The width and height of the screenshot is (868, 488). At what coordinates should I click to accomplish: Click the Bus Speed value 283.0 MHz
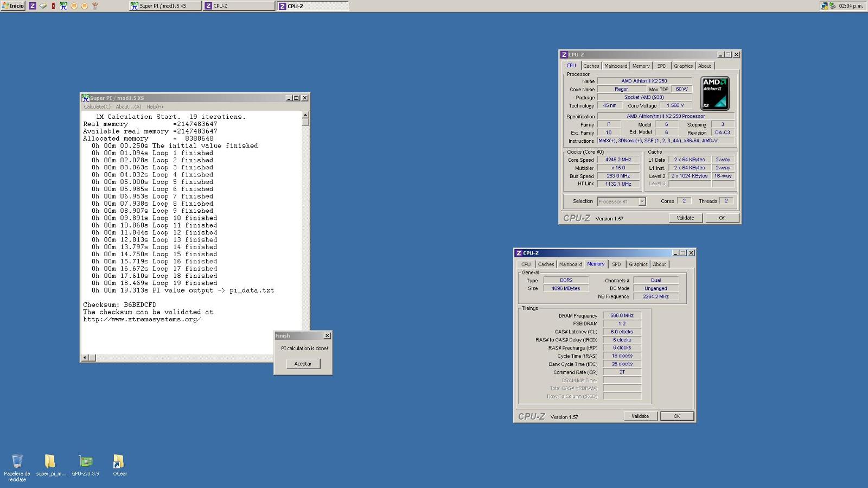tap(618, 176)
